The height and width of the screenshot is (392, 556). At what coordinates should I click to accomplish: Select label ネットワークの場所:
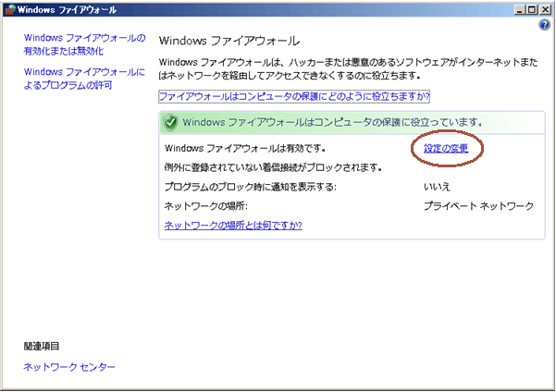[x=205, y=206]
